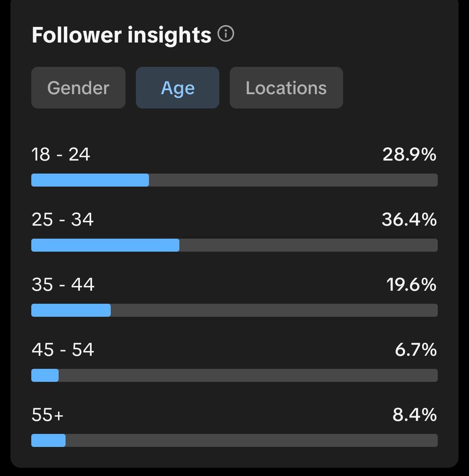This screenshot has height=476, width=469.
Task: Choose the 35 - 44 age label
Action: 63,285
